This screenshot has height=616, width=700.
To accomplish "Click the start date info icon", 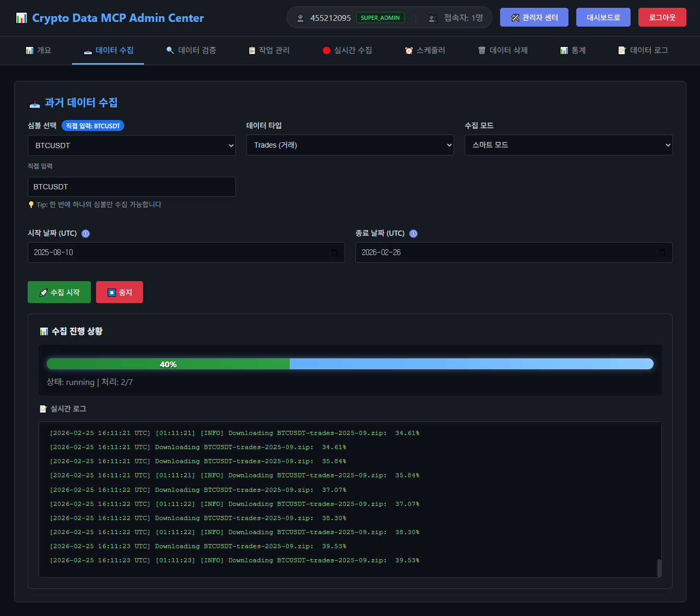I will (x=86, y=234).
